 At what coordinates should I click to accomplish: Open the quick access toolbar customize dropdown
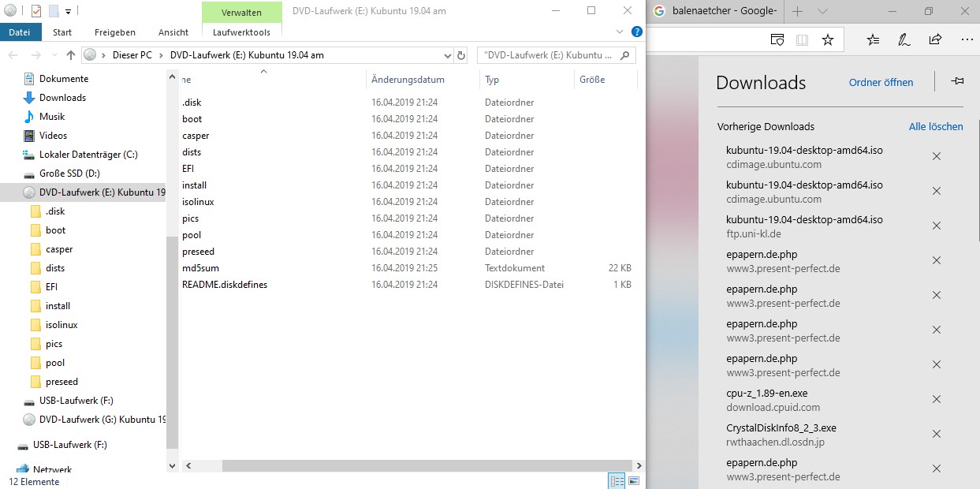(x=69, y=12)
